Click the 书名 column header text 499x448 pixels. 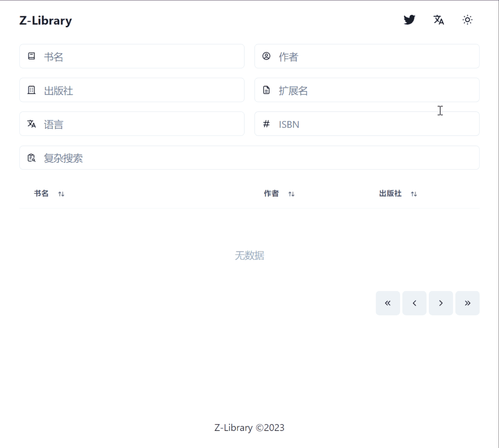coord(42,193)
